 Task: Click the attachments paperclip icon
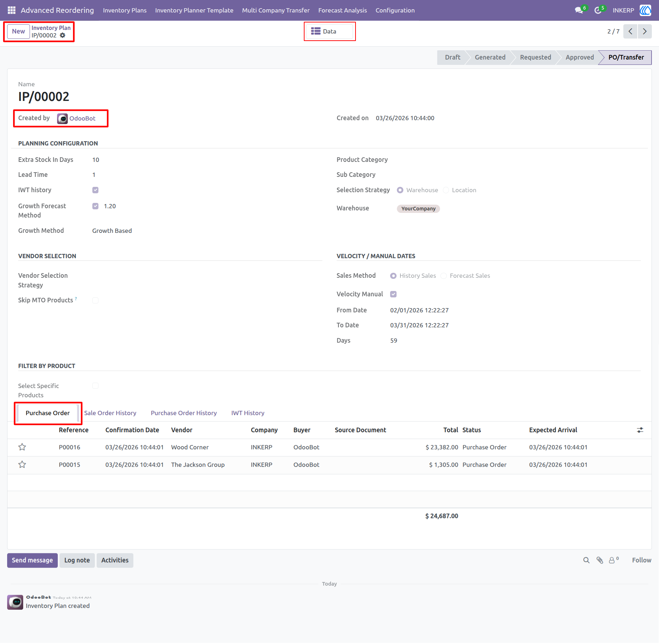click(600, 560)
